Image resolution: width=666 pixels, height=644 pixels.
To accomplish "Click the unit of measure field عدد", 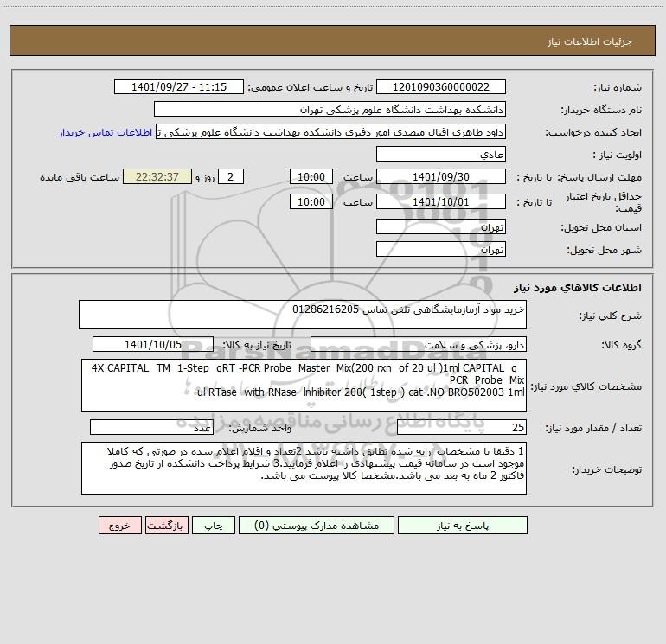I will coord(151,427).
